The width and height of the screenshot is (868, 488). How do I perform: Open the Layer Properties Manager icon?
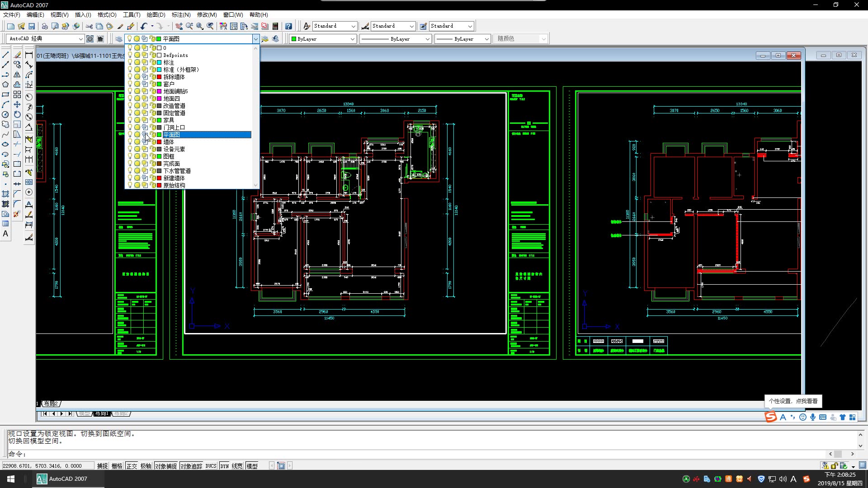click(x=119, y=39)
